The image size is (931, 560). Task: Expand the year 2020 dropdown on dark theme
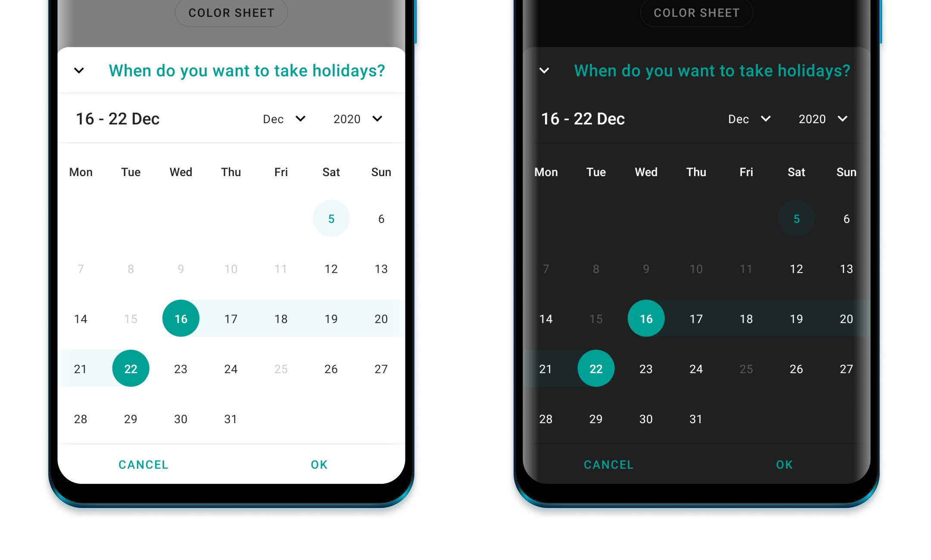pyautogui.click(x=826, y=120)
